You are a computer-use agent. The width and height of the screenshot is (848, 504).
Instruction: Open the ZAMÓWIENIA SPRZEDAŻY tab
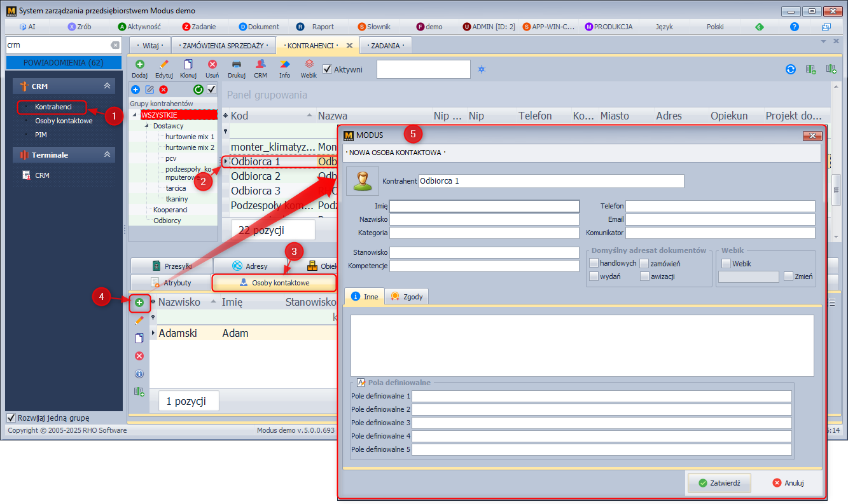(222, 46)
